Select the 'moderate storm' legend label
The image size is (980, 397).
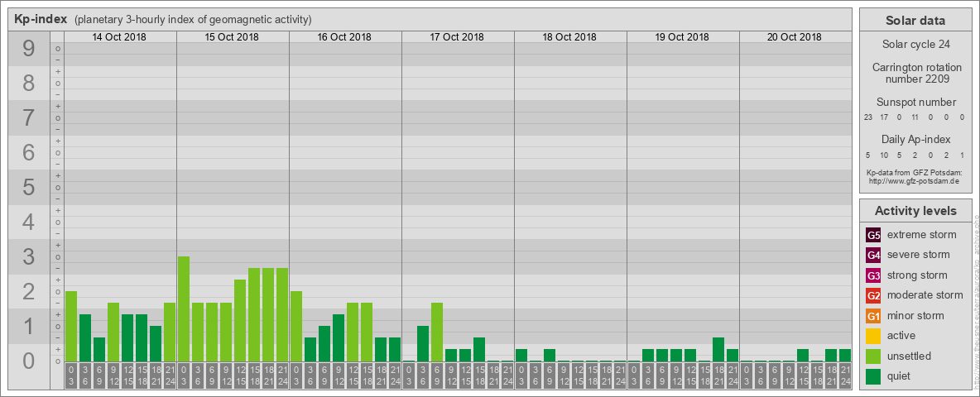pos(925,295)
